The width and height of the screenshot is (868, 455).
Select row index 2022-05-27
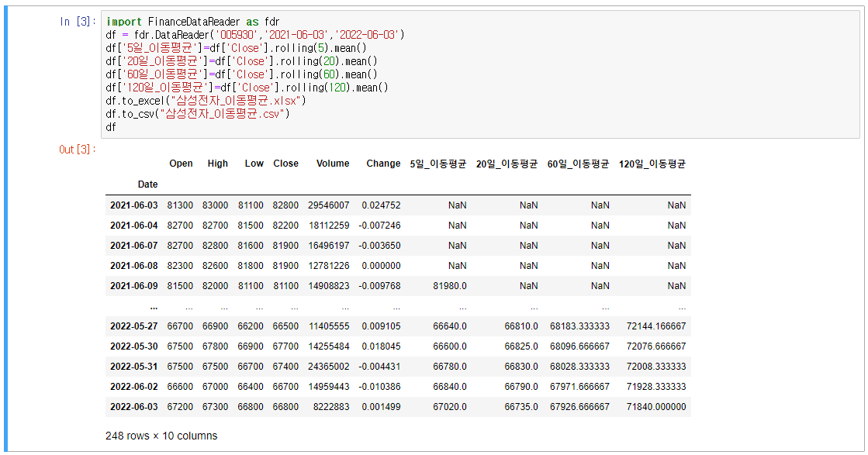click(134, 326)
